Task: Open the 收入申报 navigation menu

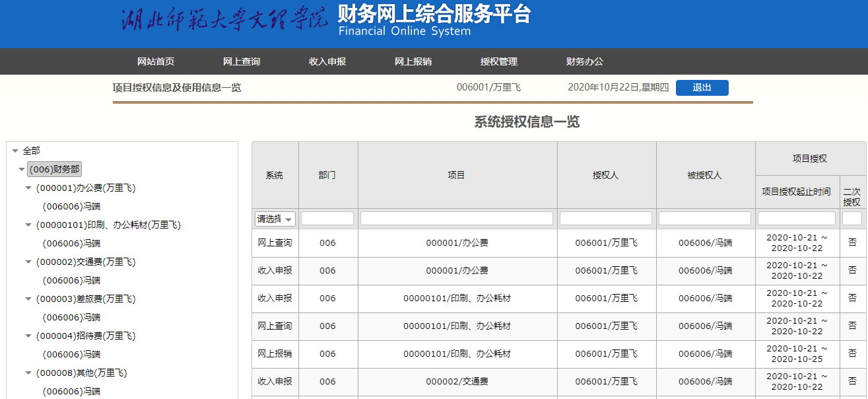Action: click(x=327, y=61)
